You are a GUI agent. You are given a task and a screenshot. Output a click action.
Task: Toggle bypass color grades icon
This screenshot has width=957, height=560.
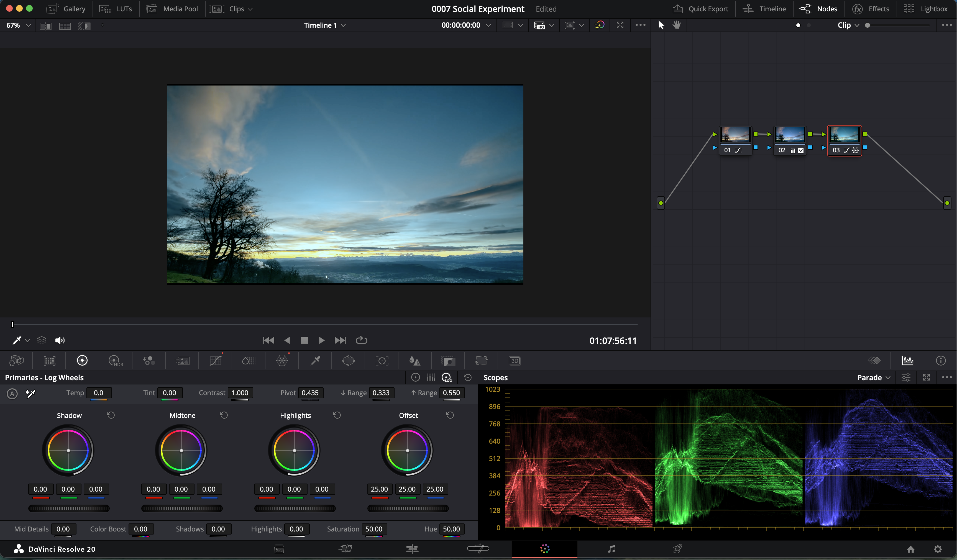click(x=600, y=25)
